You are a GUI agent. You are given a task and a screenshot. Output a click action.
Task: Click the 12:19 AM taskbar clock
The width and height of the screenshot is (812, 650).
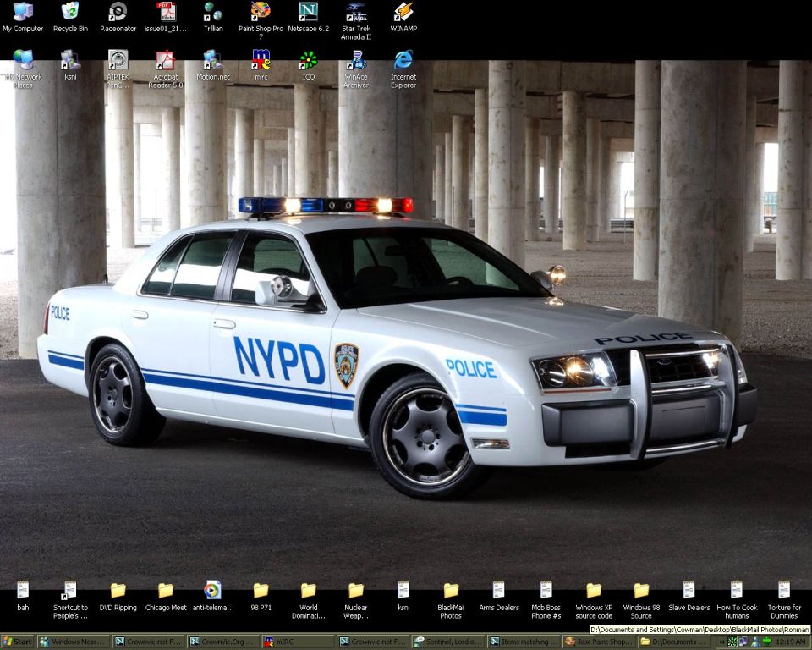(x=793, y=642)
